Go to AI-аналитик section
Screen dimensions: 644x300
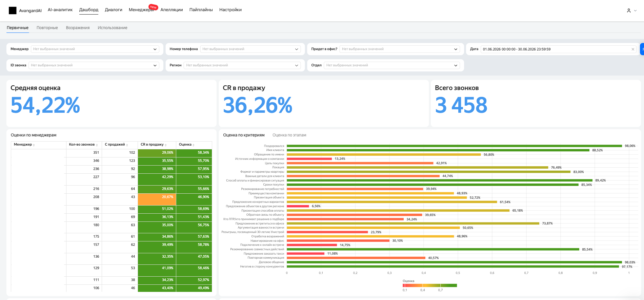(60, 10)
